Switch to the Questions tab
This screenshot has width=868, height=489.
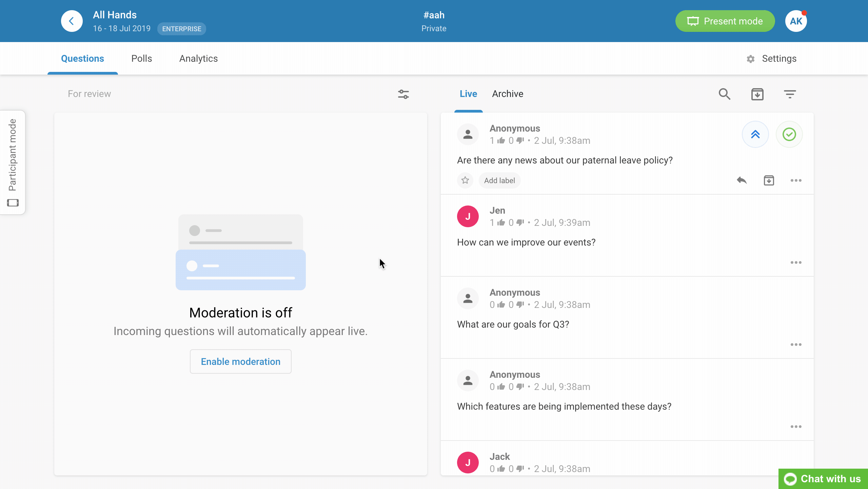click(x=82, y=58)
